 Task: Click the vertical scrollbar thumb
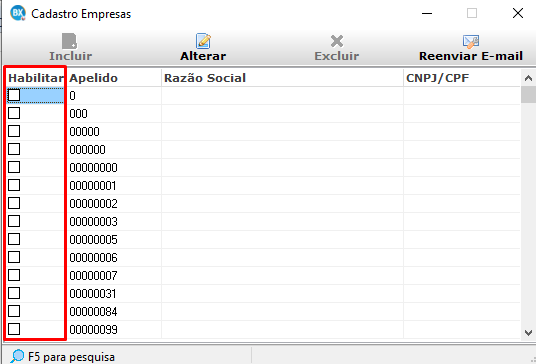tap(528, 95)
